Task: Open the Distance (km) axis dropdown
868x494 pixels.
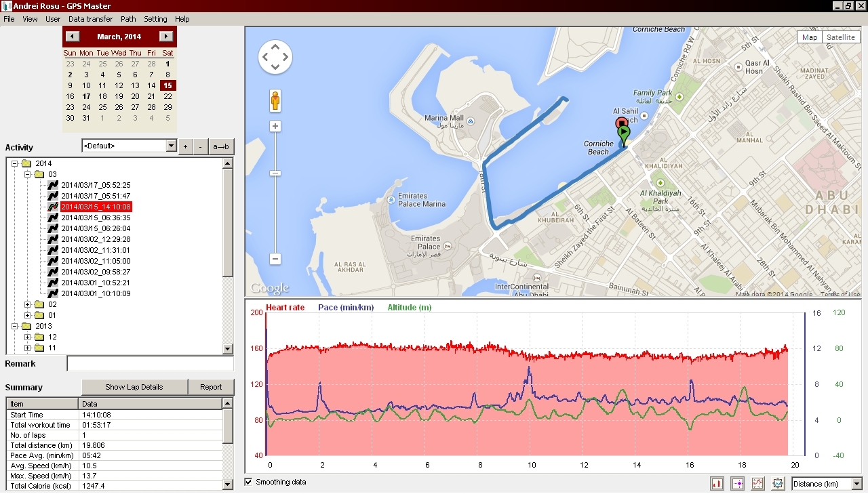Action: (x=856, y=484)
